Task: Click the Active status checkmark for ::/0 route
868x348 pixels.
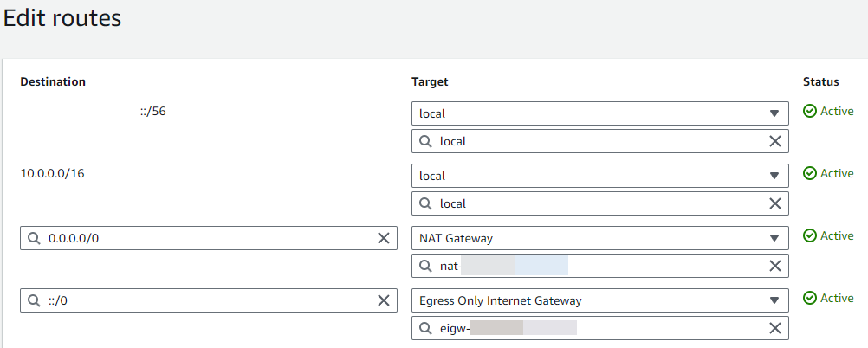Action: (x=810, y=298)
